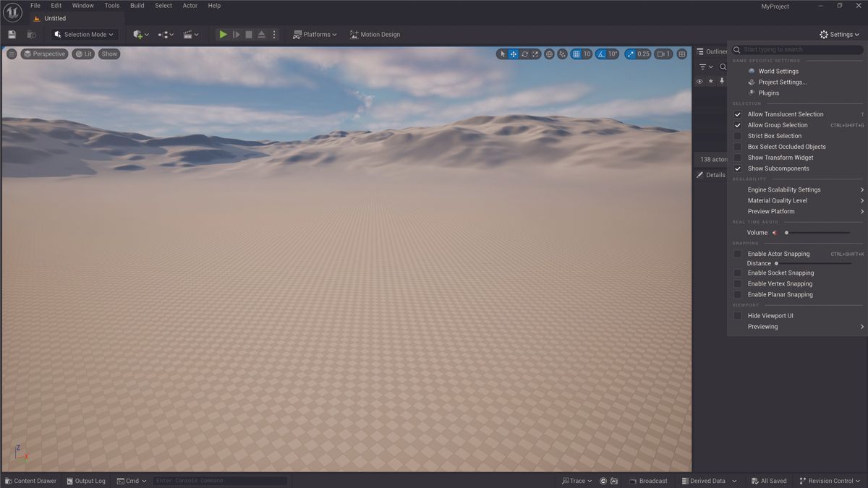The width and height of the screenshot is (868, 488).
Task: Select the Move translate tool
Action: tap(514, 53)
